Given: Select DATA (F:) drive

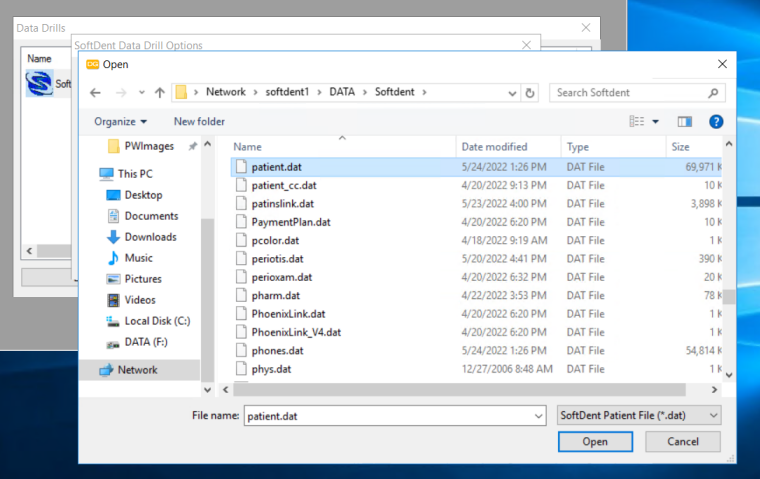Looking at the screenshot, I should coord(146,342).
